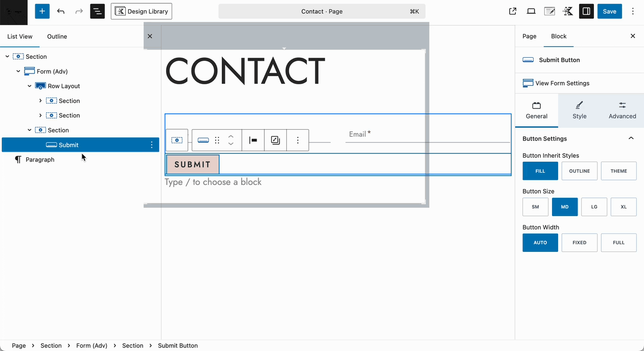The height and width of the screenshot is (351, 644).
Task: Set Button Width to FULL
Action: 618,242
